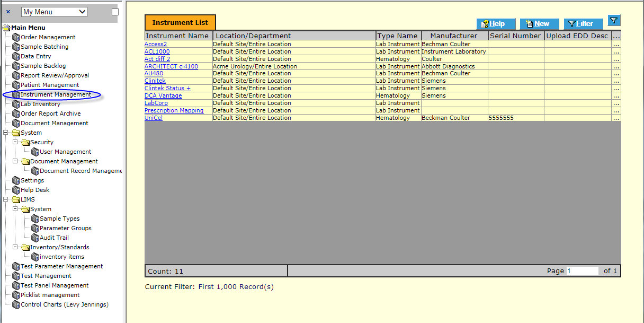Collapse the Inventory/Standards folder

(x=16, y=247)
